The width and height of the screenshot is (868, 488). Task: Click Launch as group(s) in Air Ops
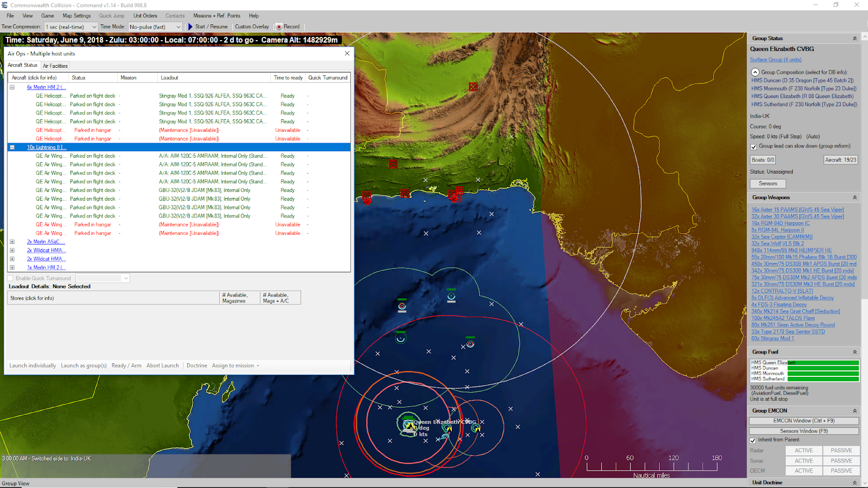[84, 365]
